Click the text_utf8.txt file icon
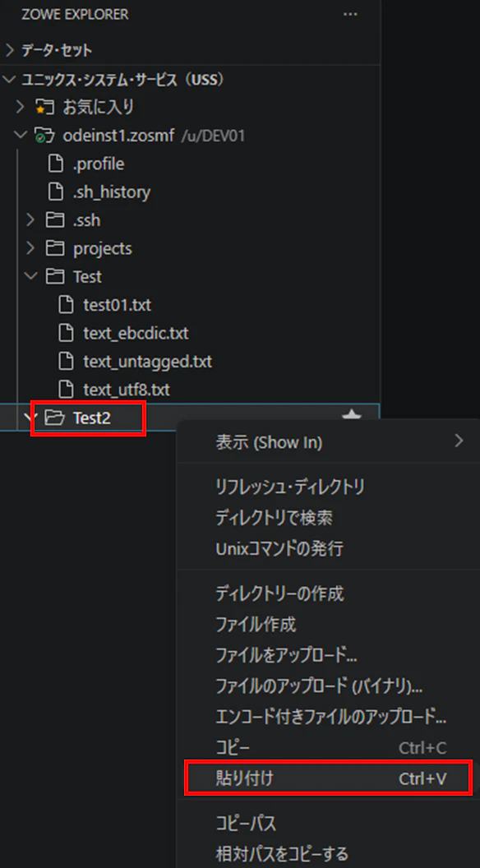Viewport: 480px width, 868px height. [x=66, y=390]
